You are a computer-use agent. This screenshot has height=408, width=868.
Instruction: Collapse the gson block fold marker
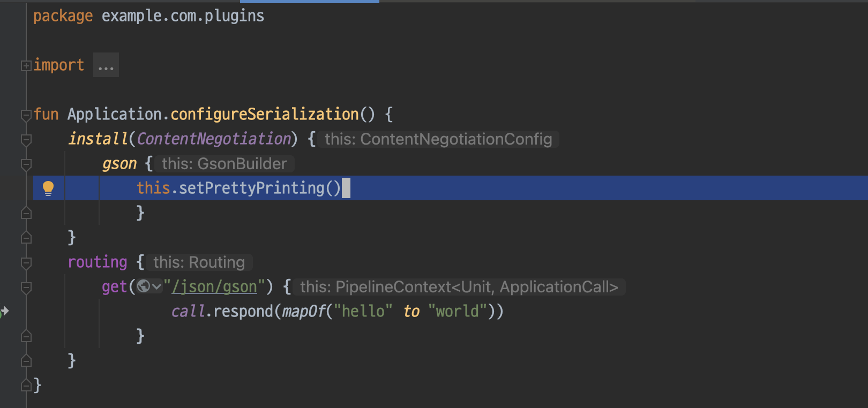tap(26, 164)
